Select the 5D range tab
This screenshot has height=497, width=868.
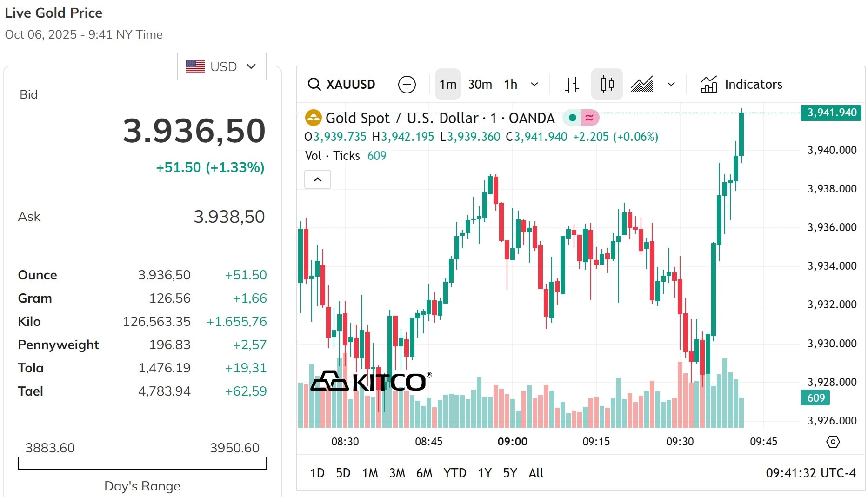[343, 473]
